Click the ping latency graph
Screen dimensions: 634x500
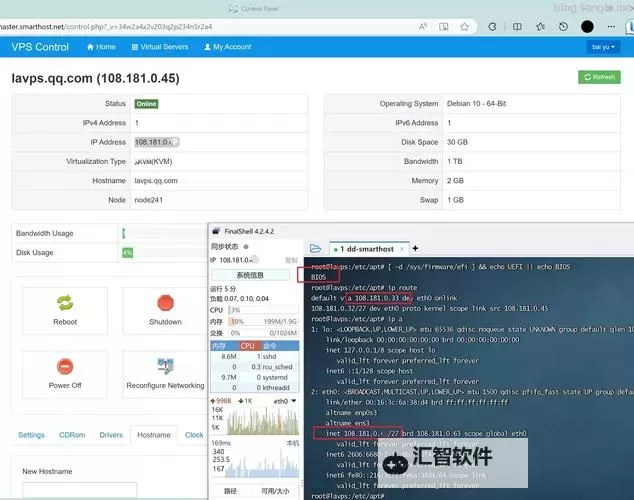click(262, 463)
